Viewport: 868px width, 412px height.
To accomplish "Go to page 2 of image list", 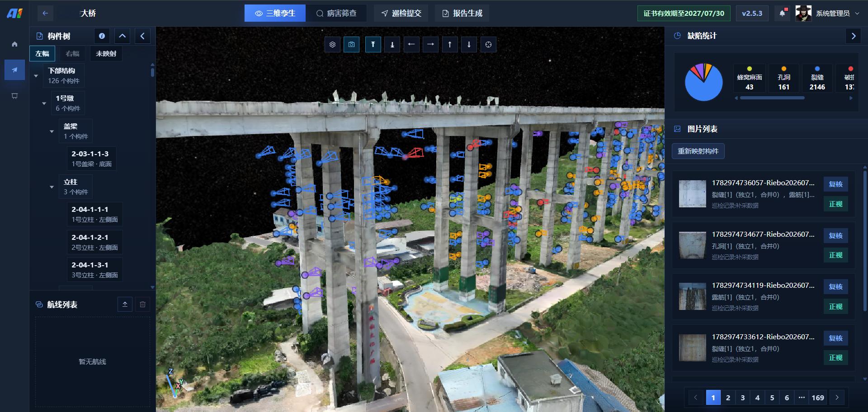I will click(x=728, y=398).
